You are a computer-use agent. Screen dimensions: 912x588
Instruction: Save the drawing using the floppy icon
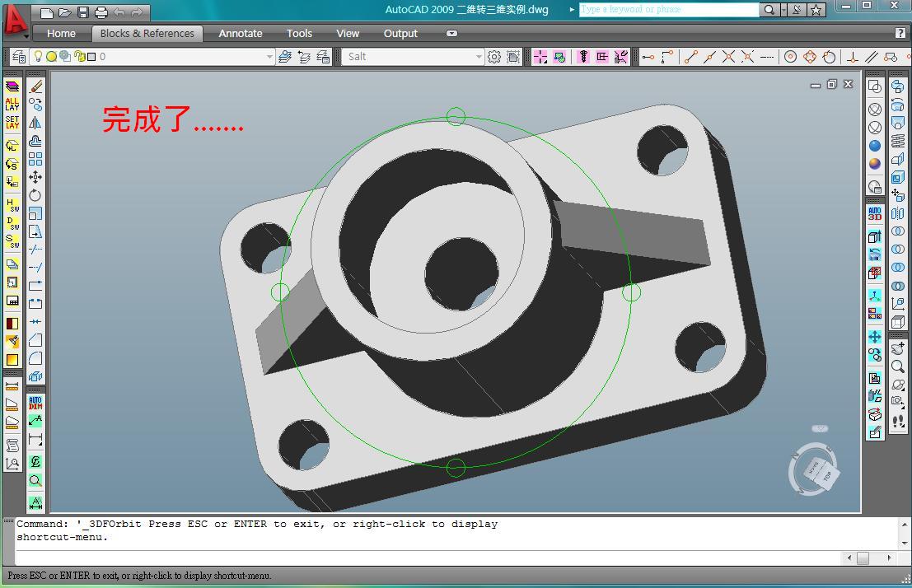click(x=83, y=12)
